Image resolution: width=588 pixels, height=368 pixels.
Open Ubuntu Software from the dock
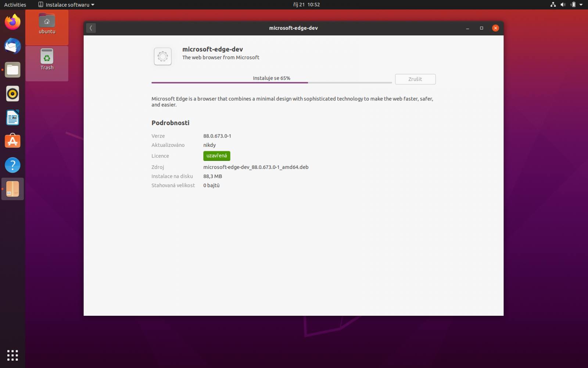tap(12, 141)
